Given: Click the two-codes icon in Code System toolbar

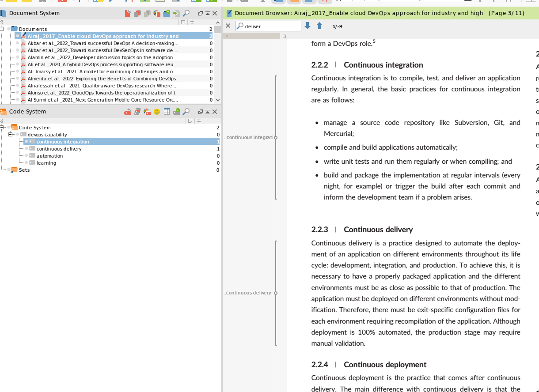Looking at the screenshot, I should pos(137,112).
